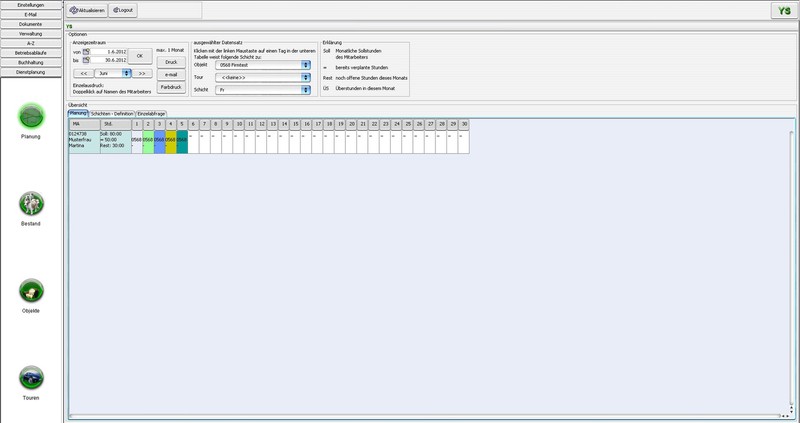Click the day 25 column header
Screen dimensions: 800x423
coord(407,125)
